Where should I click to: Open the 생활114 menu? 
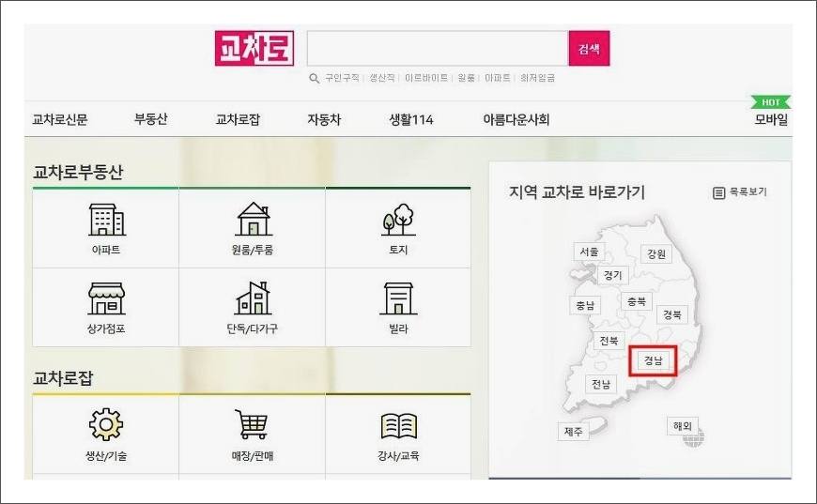tap(411, 119)
